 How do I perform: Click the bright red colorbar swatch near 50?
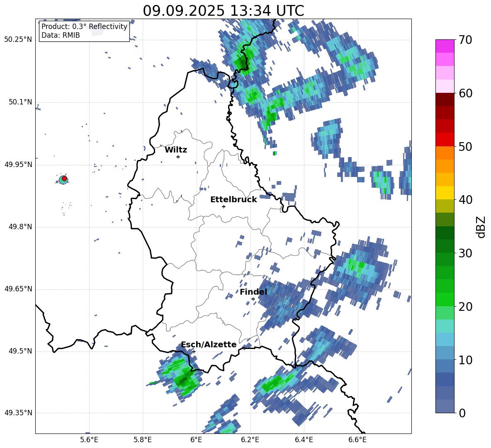tap(445, 140)
